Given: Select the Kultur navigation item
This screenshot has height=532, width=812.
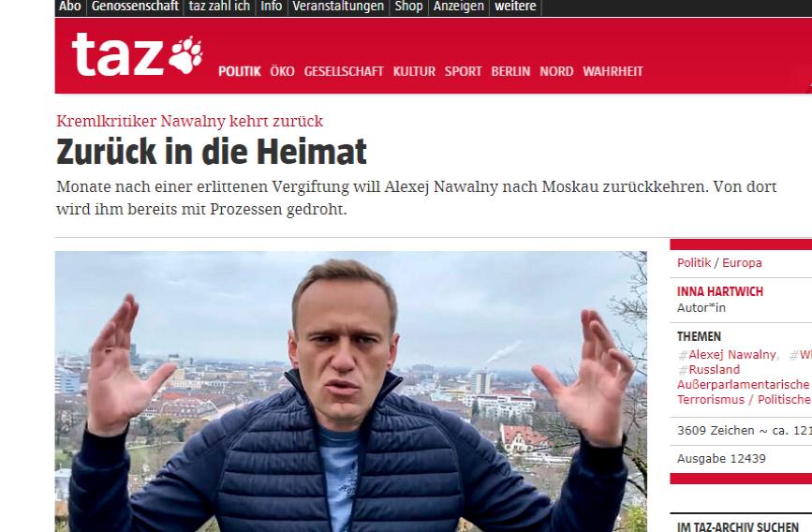Looking at the screenshot, I should pyautogui.click(x=414, y=71).
